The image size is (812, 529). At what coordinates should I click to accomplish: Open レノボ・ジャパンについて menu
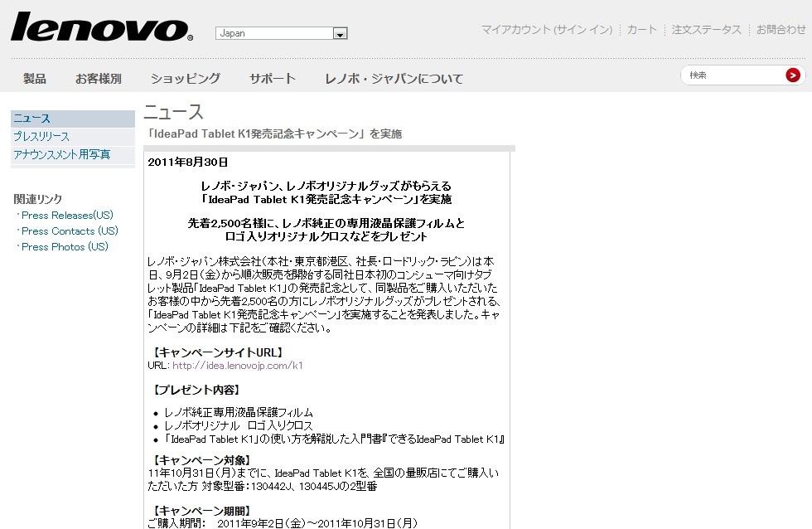click(394, 78)
